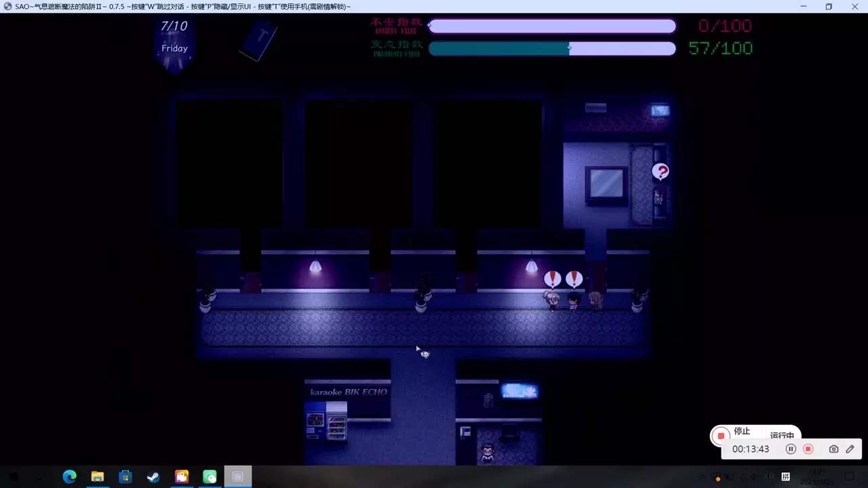Expand the hidden system tray icons

(x=703, y=476)
